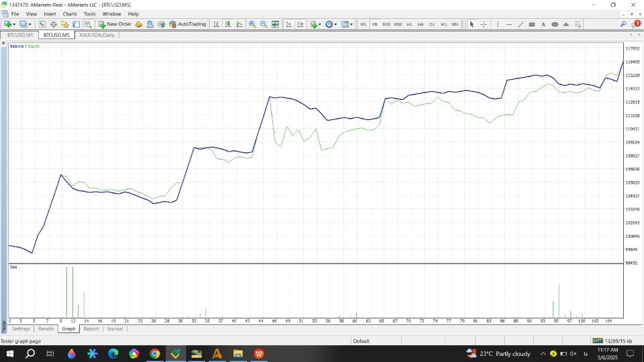The width and height of the screenshot is (644, 362).
Task: Open MetaEditor yellow book icon
Action: pos(138,25)
